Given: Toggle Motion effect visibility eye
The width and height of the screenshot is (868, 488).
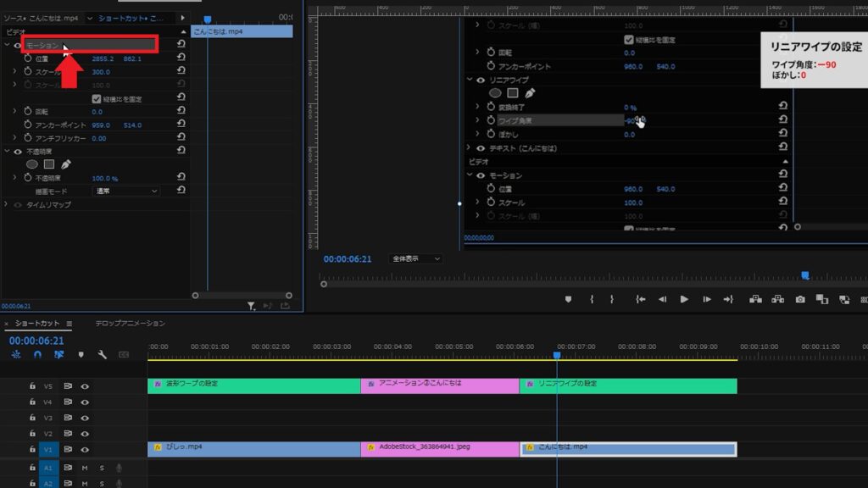Looking at the screenshot, I should (x=18, y=46).
